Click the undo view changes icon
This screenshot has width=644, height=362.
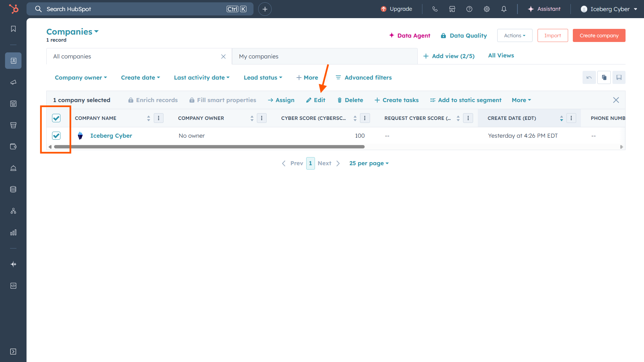pyautogui.click(x=589, y=78)
